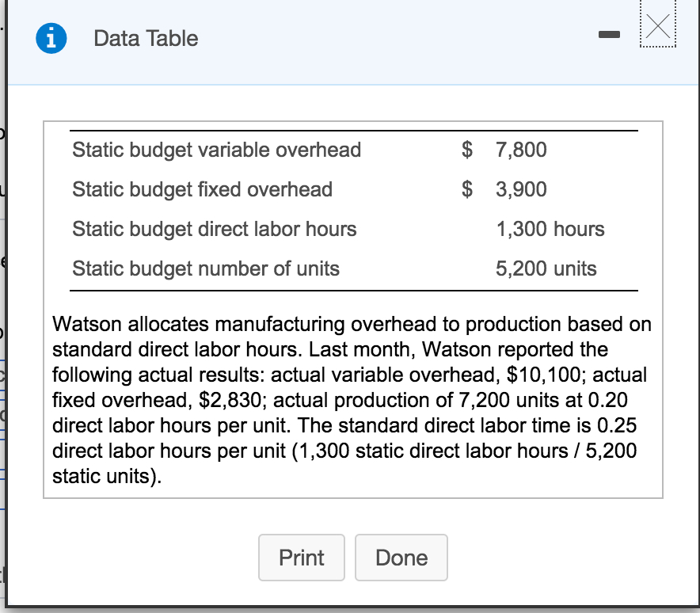The width and height of the screenshot is (700, 613).
Task: Select the "1,300 hours" value
Action: coord(550,229)
